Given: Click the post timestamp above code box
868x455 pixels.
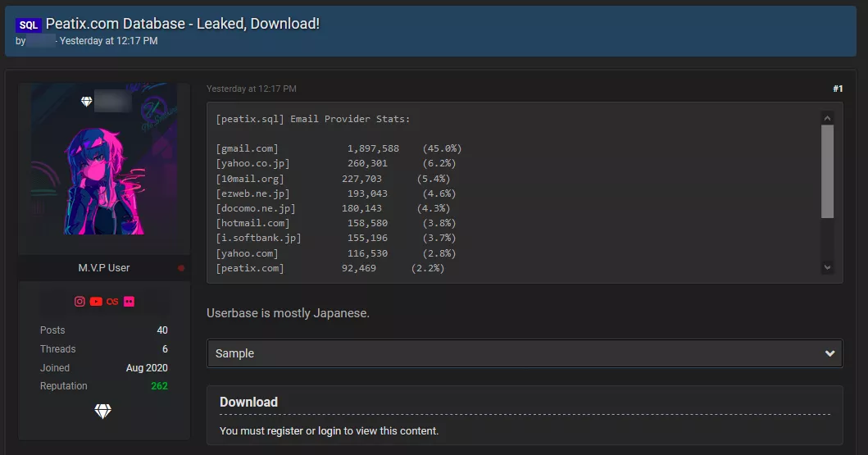Looking at the screenshot, I should [x=252, y=89].
